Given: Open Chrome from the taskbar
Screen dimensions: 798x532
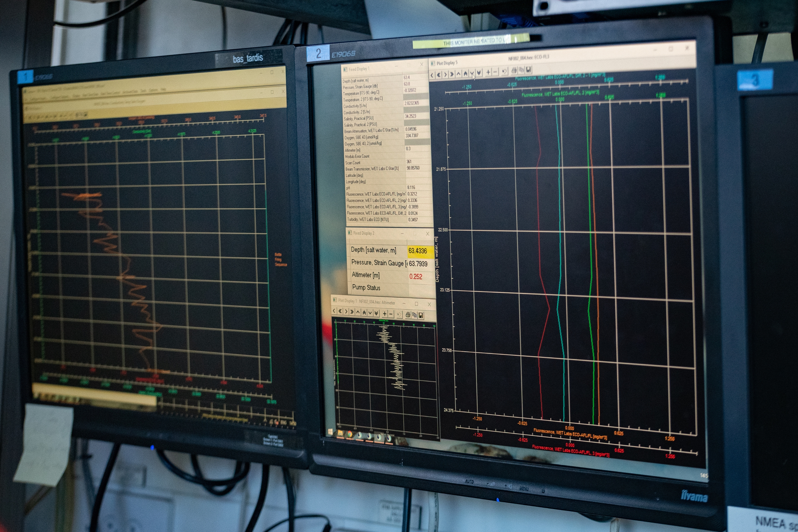Looking at the screenshot, I should [x=350, y=434].
